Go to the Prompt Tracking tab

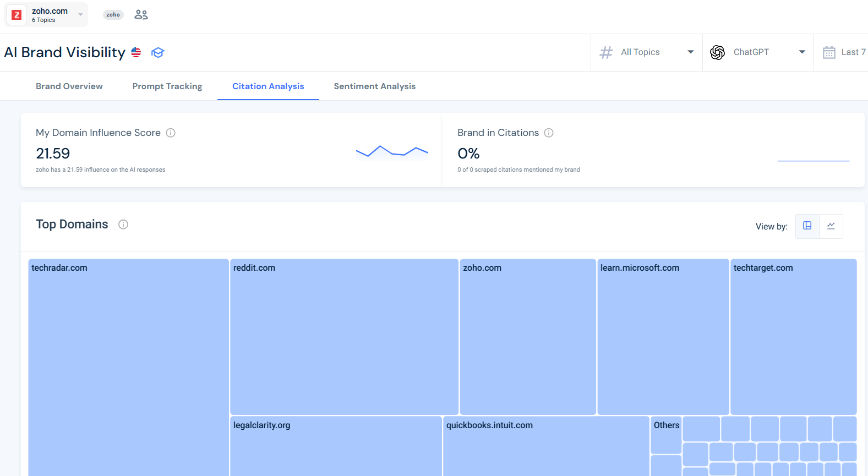pyautogui.click(x=167, y=86)
